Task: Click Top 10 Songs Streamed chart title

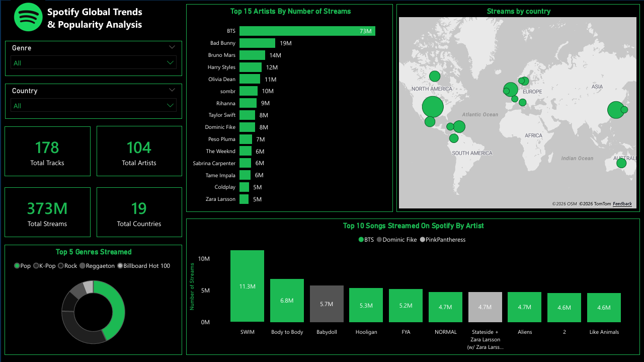Action: [x=413, y=226]
